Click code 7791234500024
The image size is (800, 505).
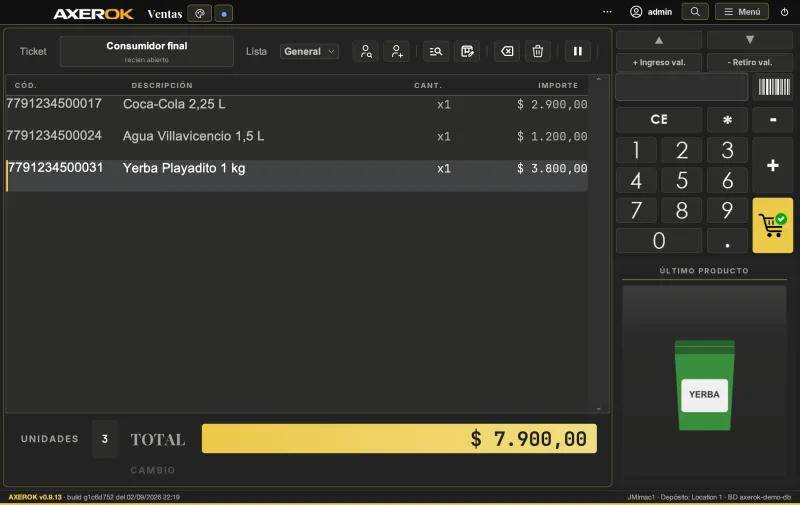pos(54,136)
